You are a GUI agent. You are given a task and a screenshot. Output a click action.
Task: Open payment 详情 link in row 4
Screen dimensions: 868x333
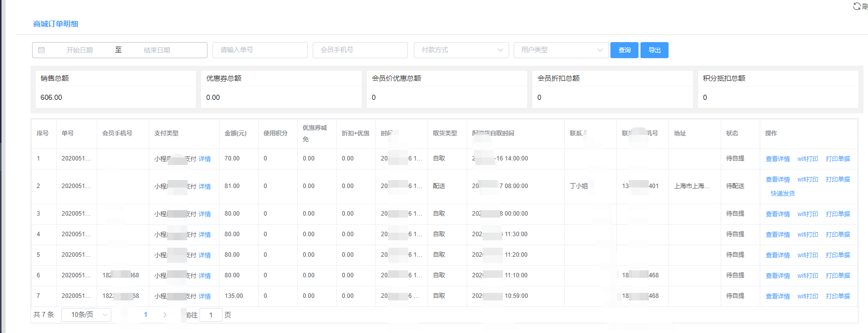click(204, 235)
